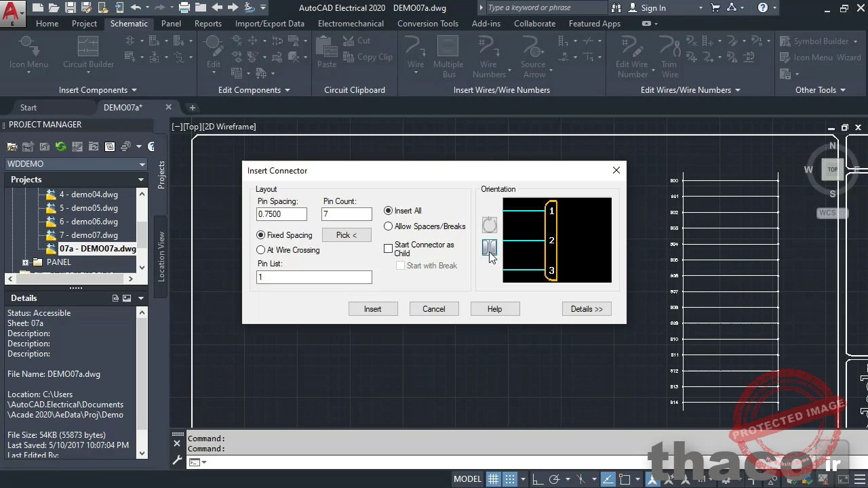Click the flip connector orientation icon
This screenshot has height=488, width=868.
pyautogui.click(x=489, y=247)
